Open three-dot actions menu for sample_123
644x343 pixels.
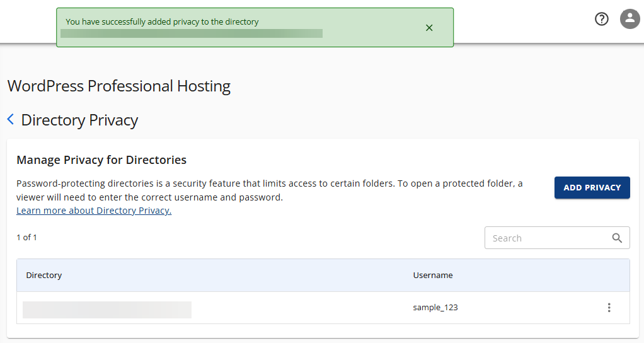click(609, 308)
